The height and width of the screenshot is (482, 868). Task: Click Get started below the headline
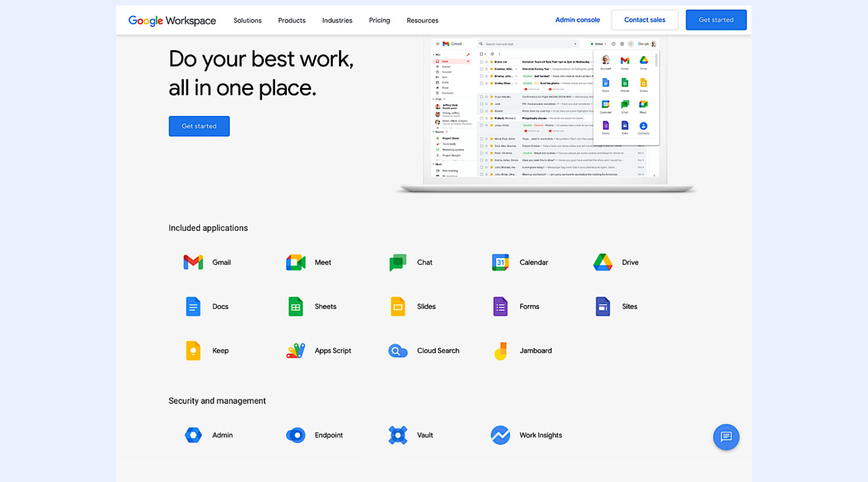(x=199, y=126)
